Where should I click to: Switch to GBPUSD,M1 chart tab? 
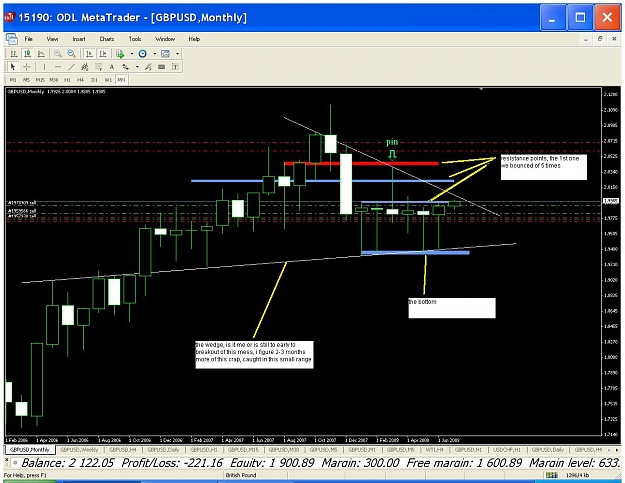point(362,450)
